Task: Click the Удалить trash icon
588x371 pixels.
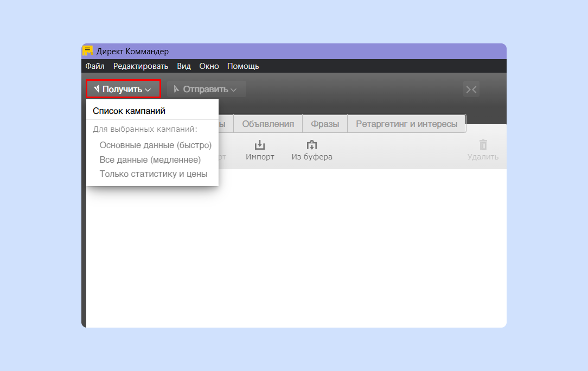Action: tap(483, 145)
